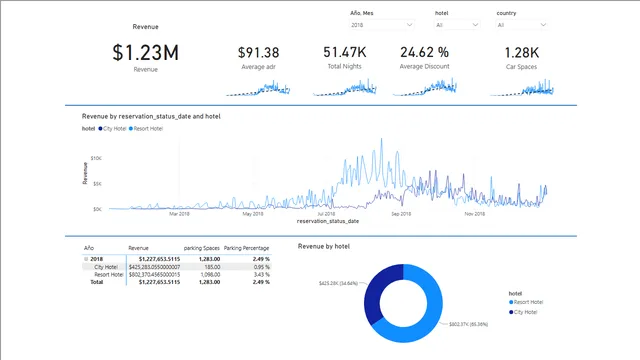Screen dimensions: 640x360
Task: Click the $10K y-axis label
Action: (96, 158)
